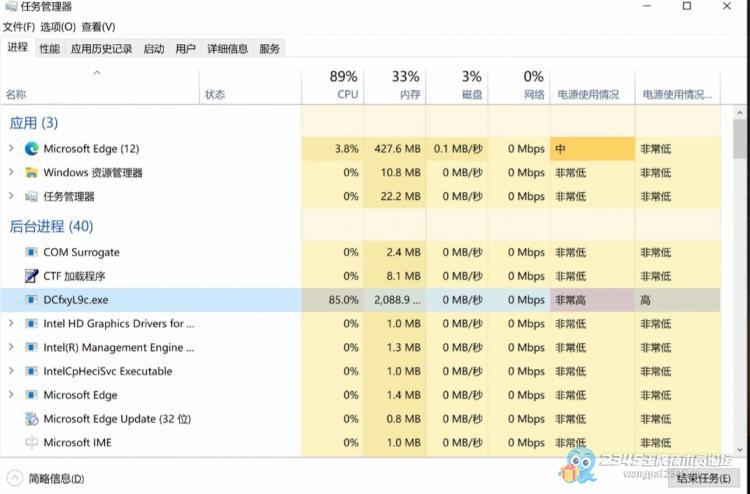Click the scrollbar down arrow

tap(740, 450)
